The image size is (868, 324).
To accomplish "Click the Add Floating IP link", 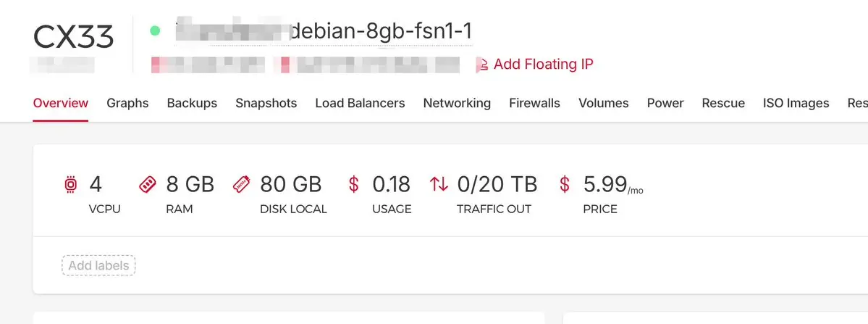I will (543, 65).
